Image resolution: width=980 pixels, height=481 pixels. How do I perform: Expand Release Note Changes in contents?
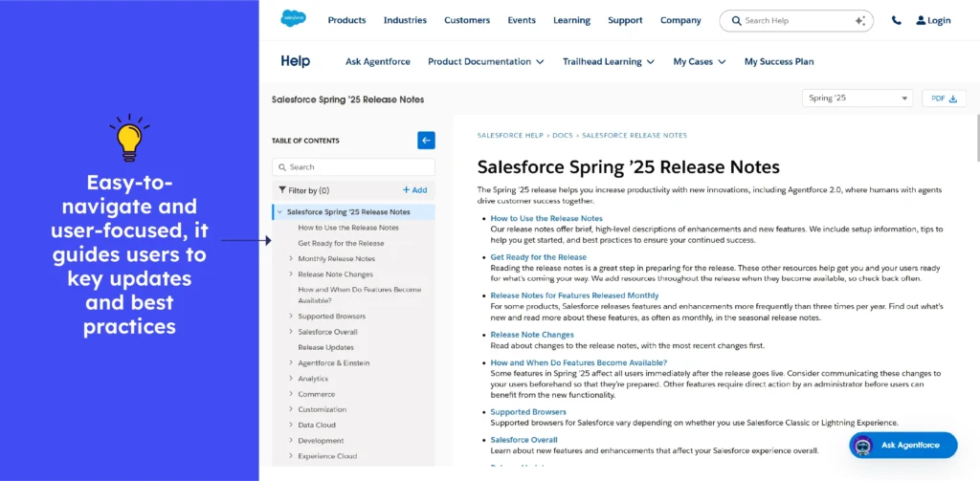[291, 274]
